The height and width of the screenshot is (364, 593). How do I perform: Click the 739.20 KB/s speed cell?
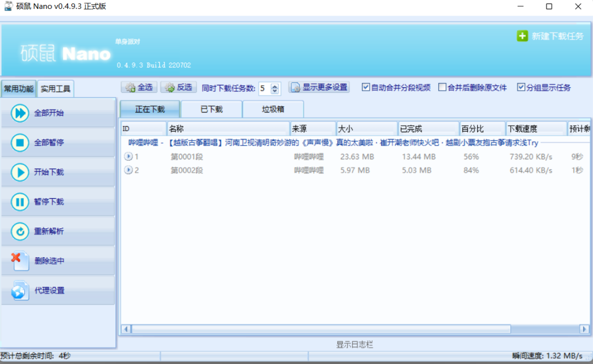pyautogui.click(x=531, y=156)
